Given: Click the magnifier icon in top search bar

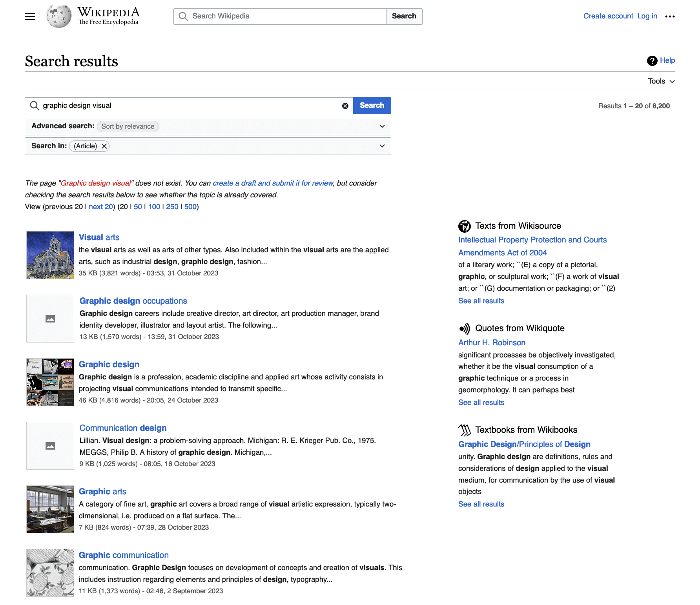Looking at the screenshot, I should pos(183,16).
